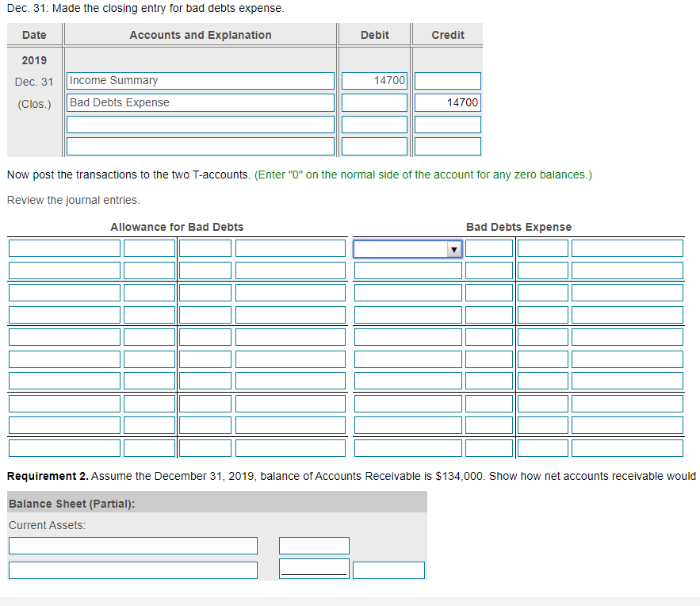The image size is (700, 606).
Task: Click the 'Date' column header
Action: point(34,35)
